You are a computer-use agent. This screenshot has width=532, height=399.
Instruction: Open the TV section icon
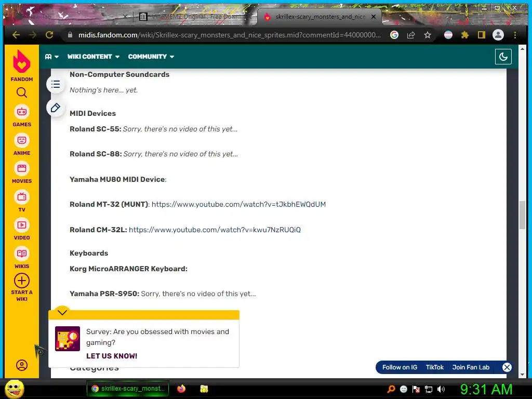click(x=22, y=197)
